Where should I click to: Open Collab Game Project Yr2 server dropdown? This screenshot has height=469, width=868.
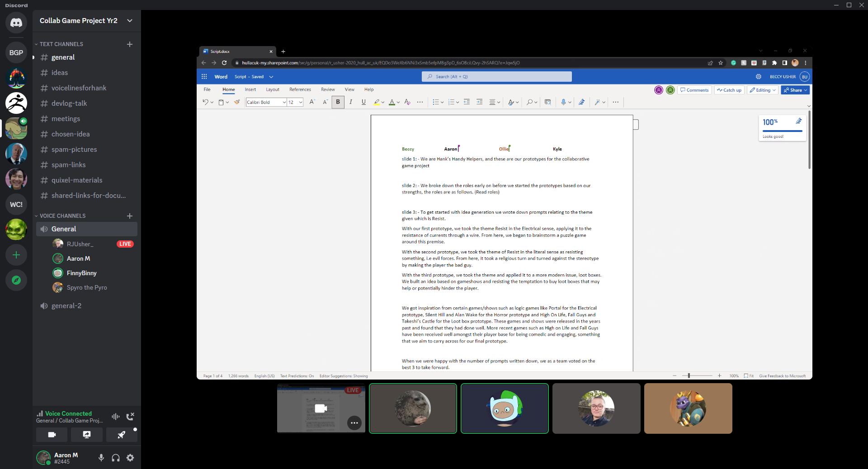130,21
